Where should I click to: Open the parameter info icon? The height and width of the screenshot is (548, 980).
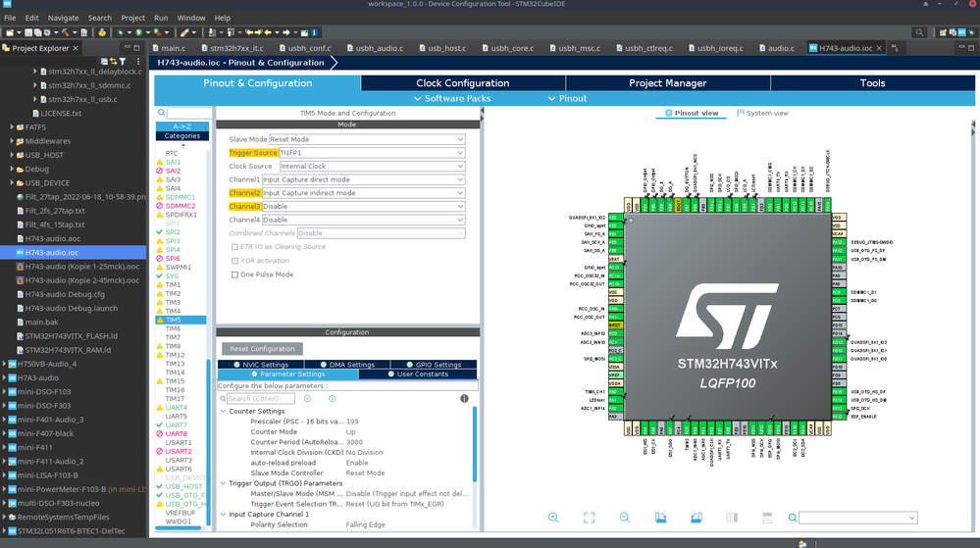click(464, 399)
